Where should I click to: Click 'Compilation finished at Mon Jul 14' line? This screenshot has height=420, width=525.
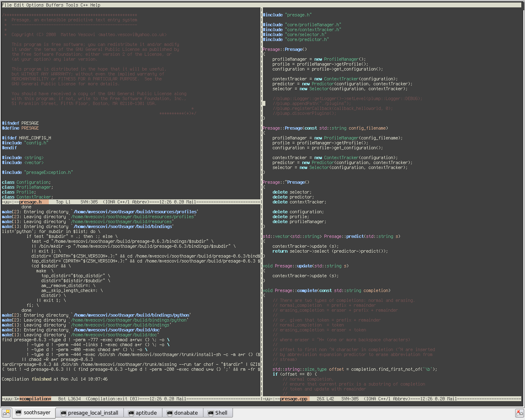click(x=55, y=379)
